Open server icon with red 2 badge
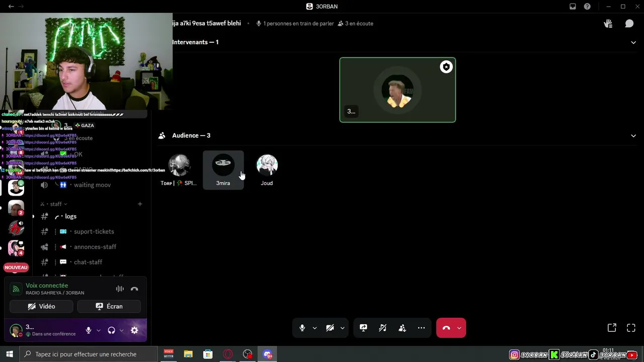 16,208
